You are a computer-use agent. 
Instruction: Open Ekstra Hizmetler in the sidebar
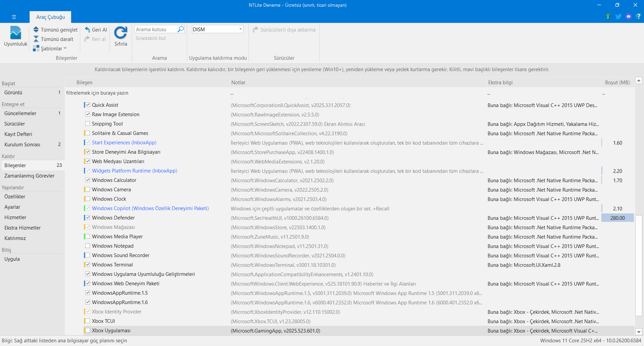pos(32,228)
